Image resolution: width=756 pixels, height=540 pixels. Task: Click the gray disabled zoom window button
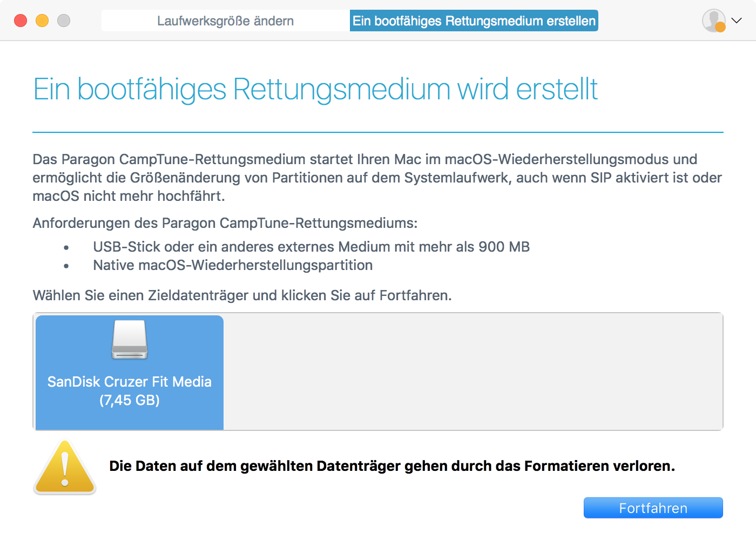(64, 21)
